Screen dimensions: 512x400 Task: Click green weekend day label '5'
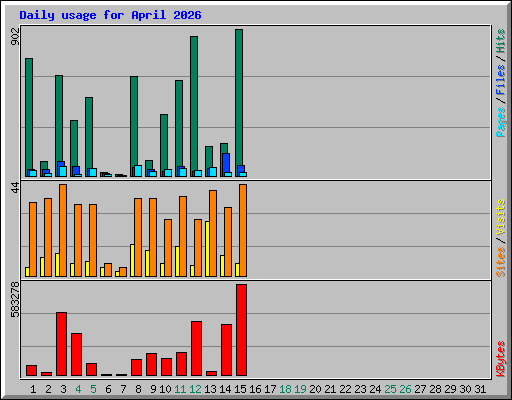[93, 389]
